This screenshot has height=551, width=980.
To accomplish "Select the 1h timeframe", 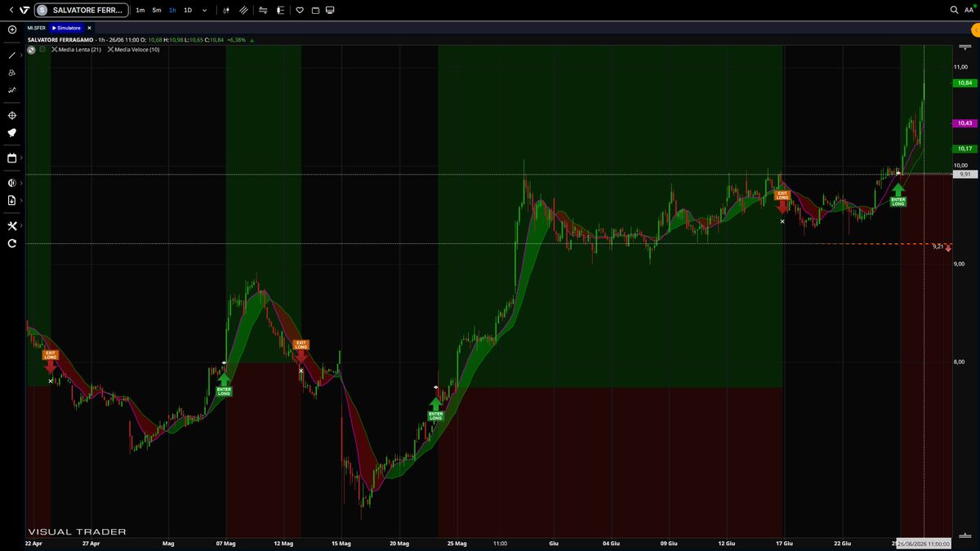I will pos(172,10).
